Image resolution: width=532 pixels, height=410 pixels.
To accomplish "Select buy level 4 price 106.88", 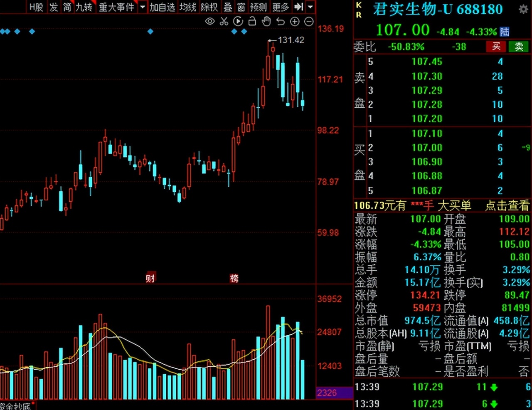I will [x=427, y=176].
